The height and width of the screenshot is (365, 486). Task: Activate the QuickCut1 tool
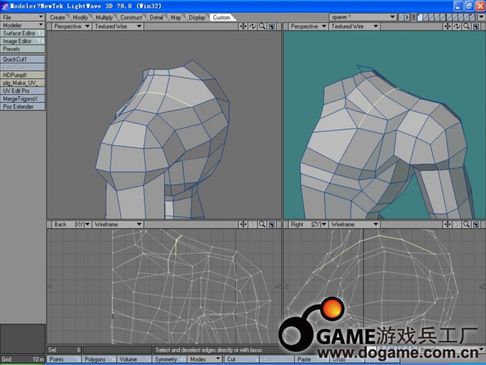point(23,59)
